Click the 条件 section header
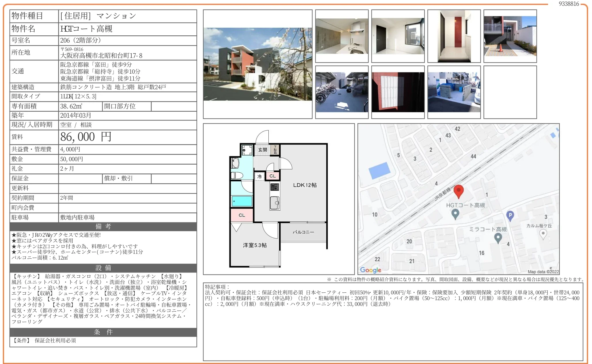This screenshot has width=592, height=364. pyautogui.click(x=103, y=332)
